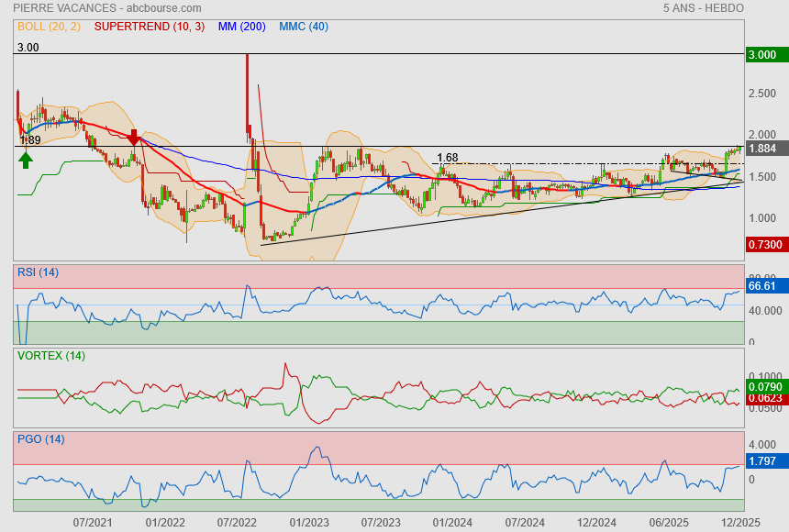
Task: Click the 5 ANS - HEBDO timeframe label
Action: pyautogui.click(x=703, y=7)
